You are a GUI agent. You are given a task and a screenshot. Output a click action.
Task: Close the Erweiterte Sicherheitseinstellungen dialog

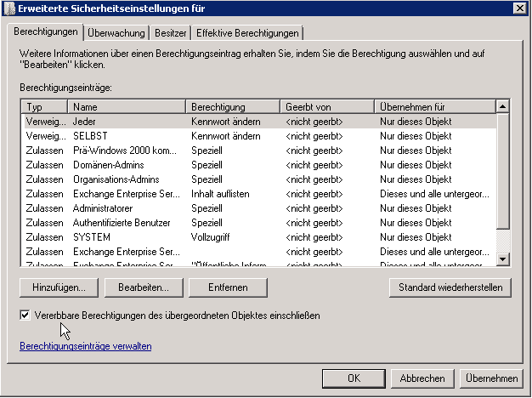coord(520,9)
